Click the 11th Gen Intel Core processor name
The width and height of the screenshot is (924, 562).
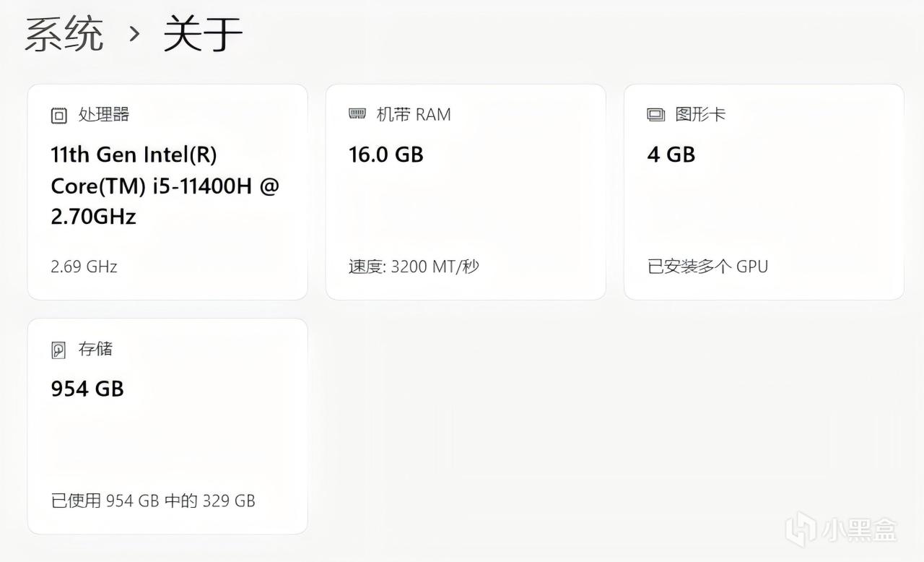(165, 186)
